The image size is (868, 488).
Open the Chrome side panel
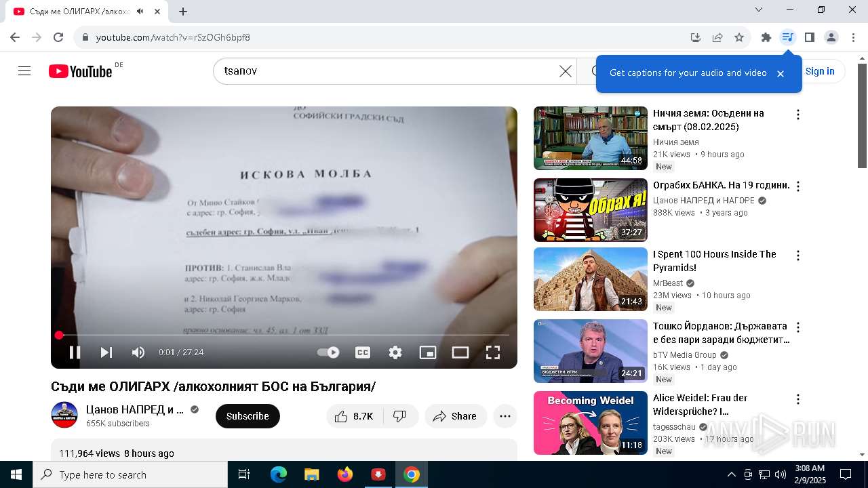tap(810, 37)
